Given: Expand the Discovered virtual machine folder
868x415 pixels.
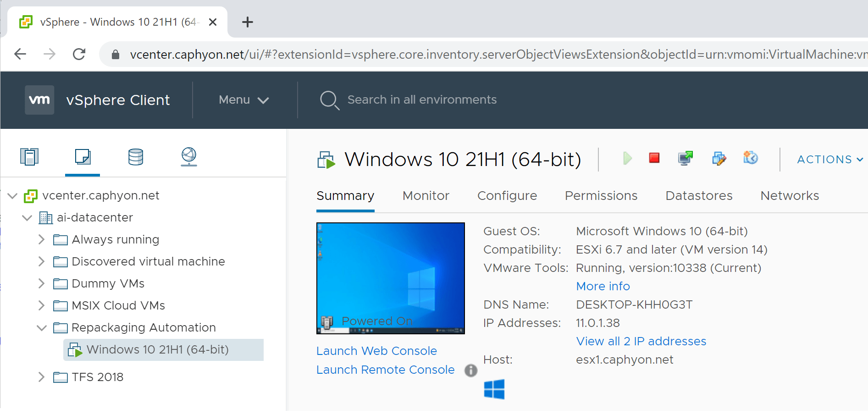Looking at the screenshot, I should point(41,261).
